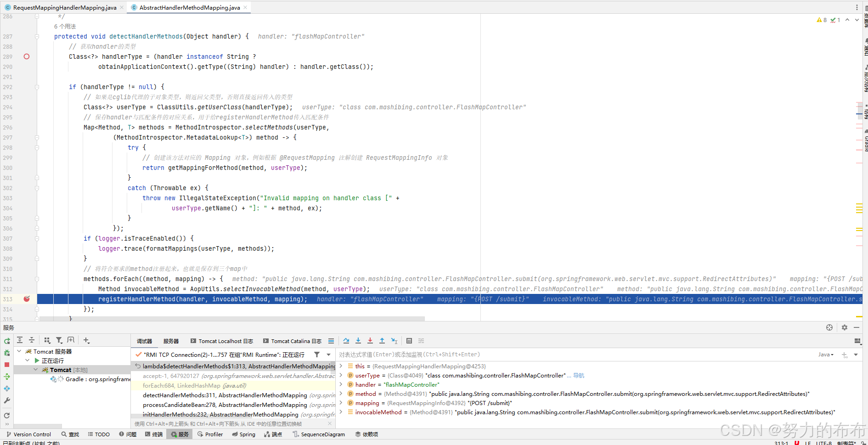Click the 导航 navigate link beside userType
868x445 pixels.
(x=579, y=376)
